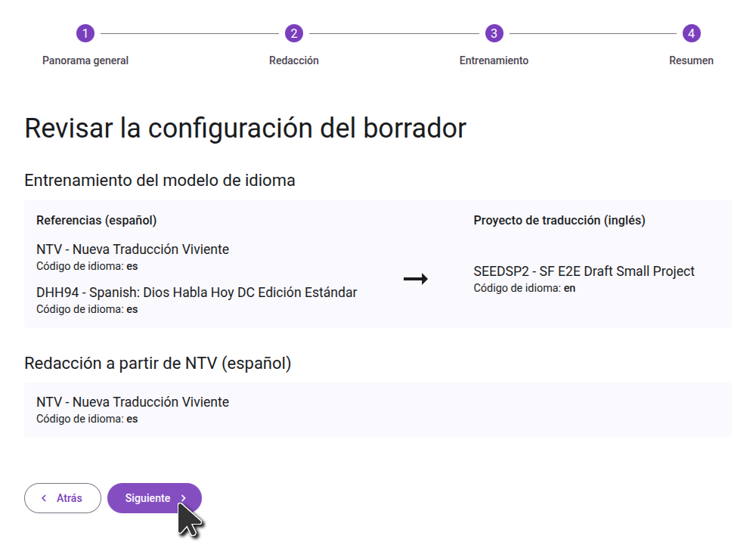Screen dimensions: 756x545
Task: Click the Revisar la configuración del borrador heading
Action: point(245,129)
